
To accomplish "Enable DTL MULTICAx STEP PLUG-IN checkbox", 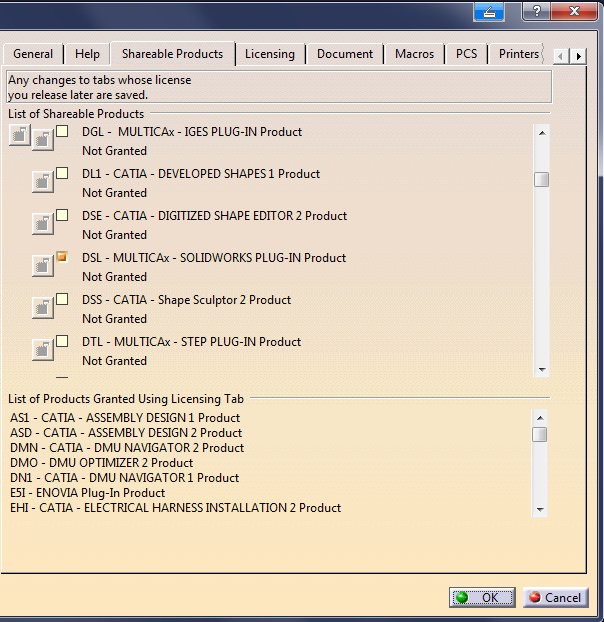I will click(62, 342).
